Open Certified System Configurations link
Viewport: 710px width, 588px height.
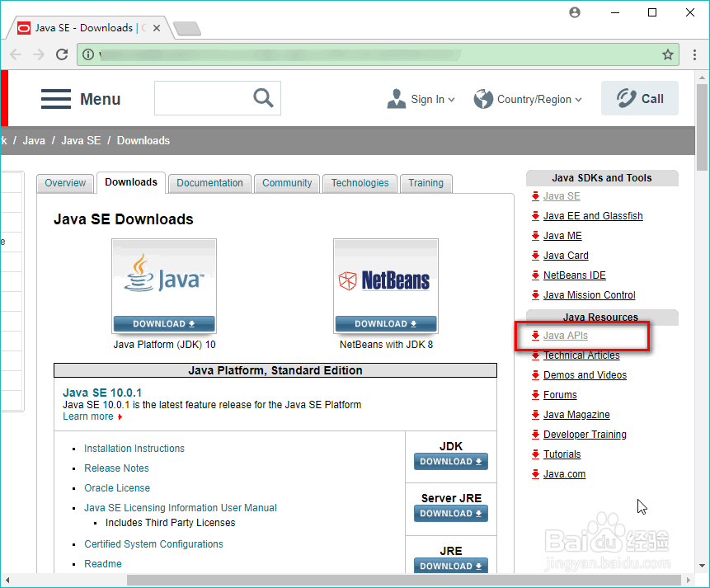click(x=153, y=544)
